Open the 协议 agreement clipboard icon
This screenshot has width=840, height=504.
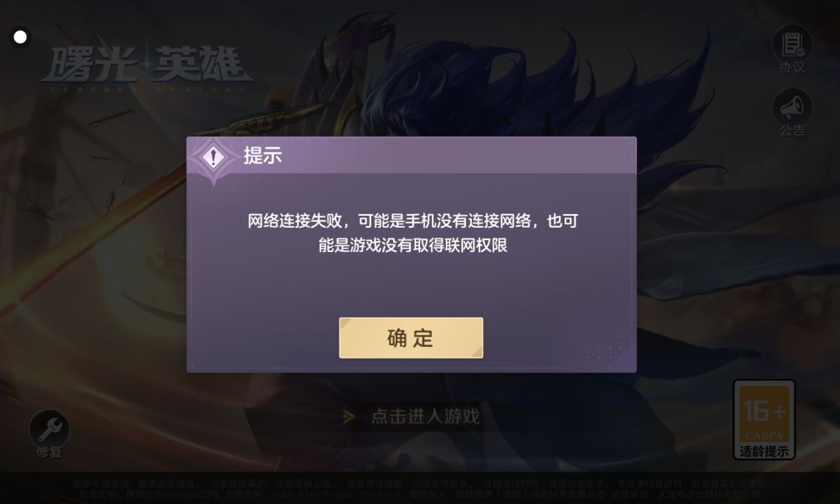click(x=792, y=44)
